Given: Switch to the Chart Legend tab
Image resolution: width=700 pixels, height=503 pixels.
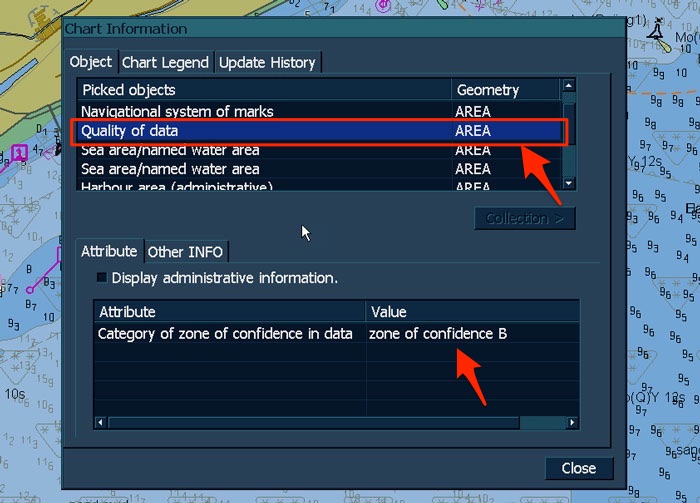Looking at the screenshot, I should tap(165, 62).
